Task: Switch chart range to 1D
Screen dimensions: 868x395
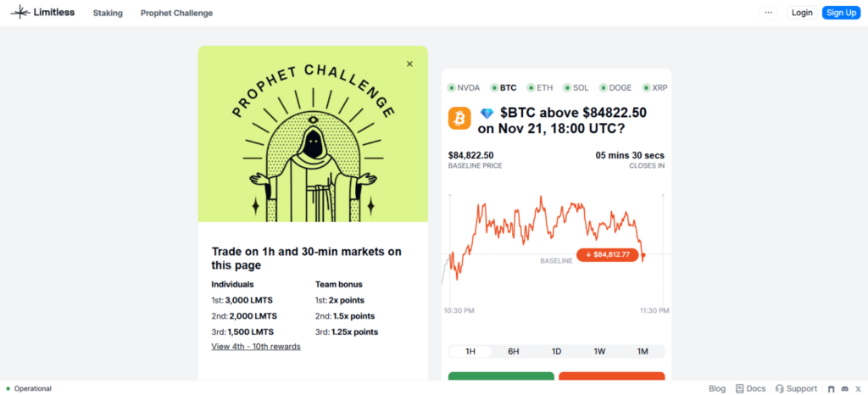Action: (x=557, y=352)
